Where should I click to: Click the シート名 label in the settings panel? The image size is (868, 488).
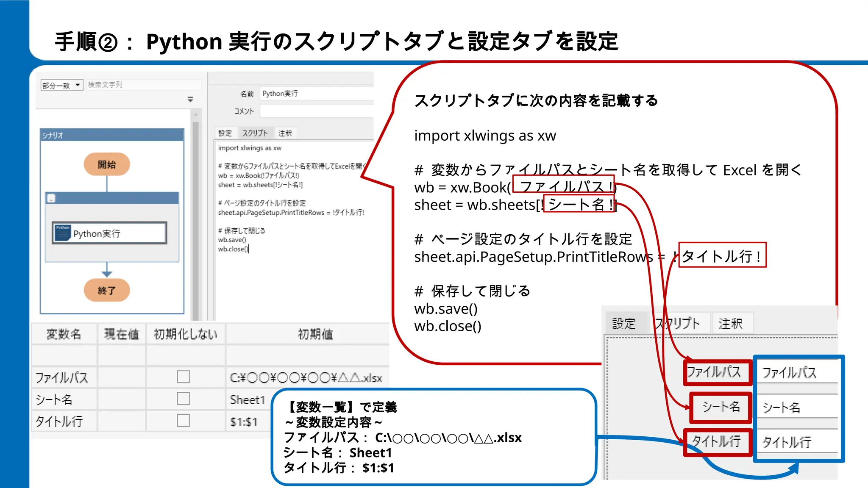(x=721, y=408)
